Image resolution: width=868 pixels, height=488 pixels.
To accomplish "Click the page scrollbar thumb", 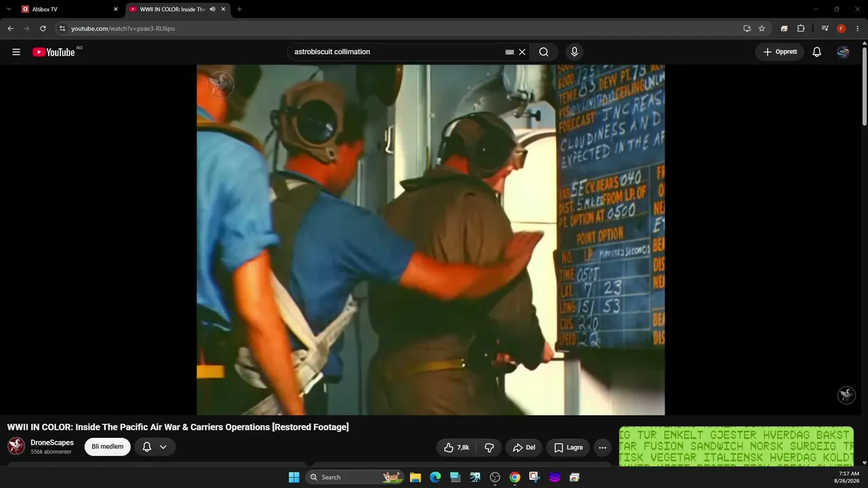I will [864, 86].
